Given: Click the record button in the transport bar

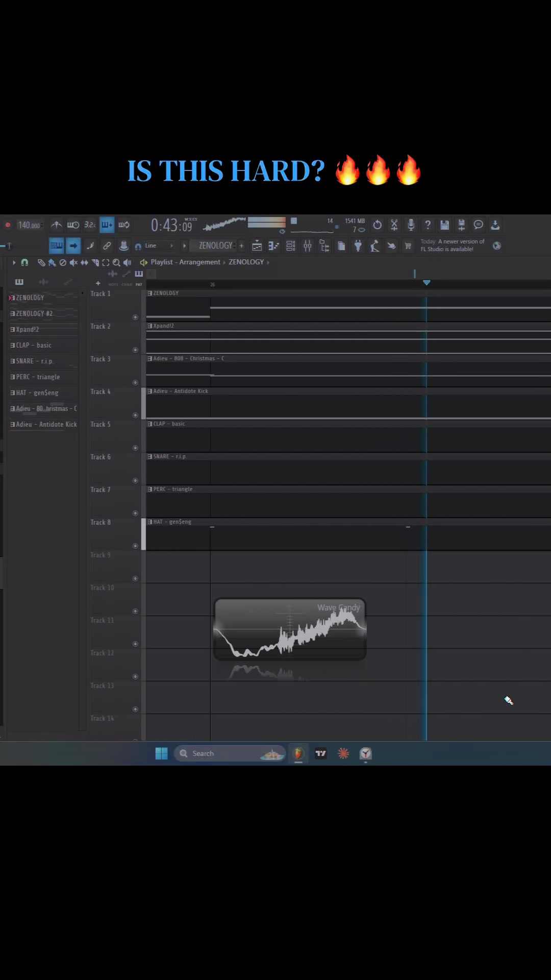Looking at the screenshot, I should (x=8, y=225).
